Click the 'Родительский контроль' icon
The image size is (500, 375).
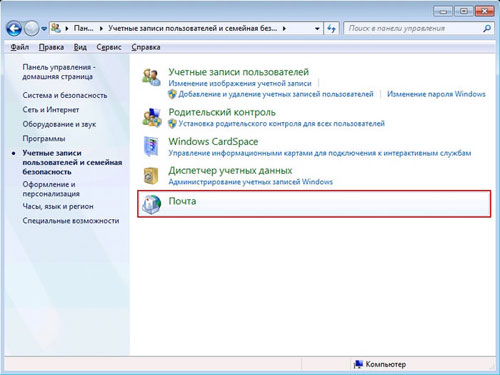coord(152,117)
